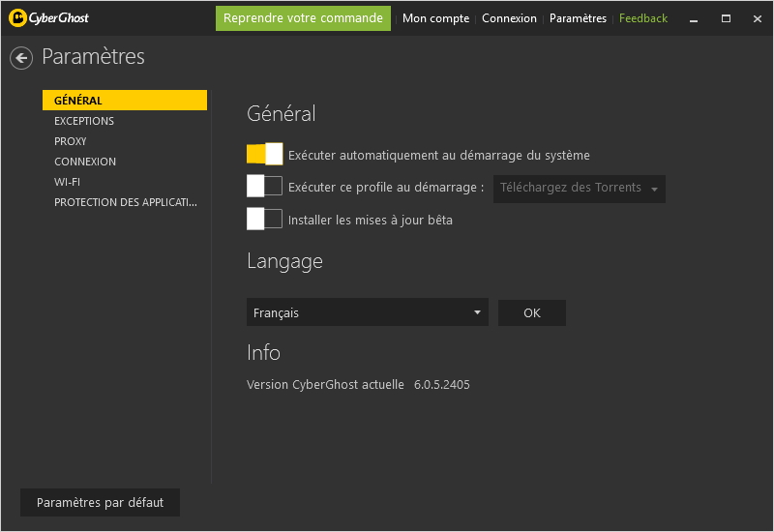The width and height of the screenshot is (774, 532).
Task: Select the CONNEXION sidebar tab
Action: (x=85, y=162)
